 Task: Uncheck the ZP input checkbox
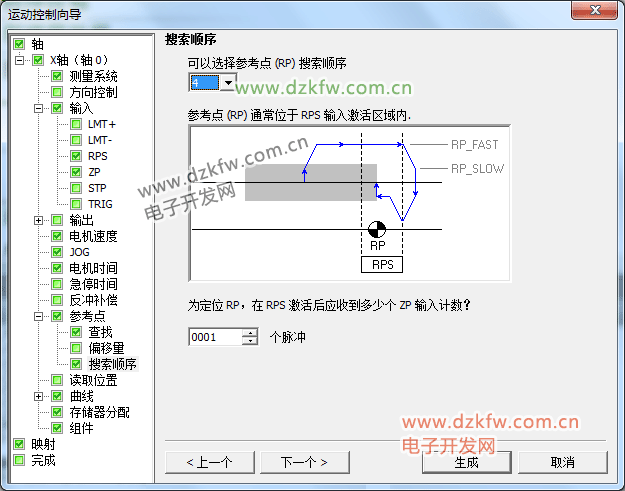pos(76,172)
